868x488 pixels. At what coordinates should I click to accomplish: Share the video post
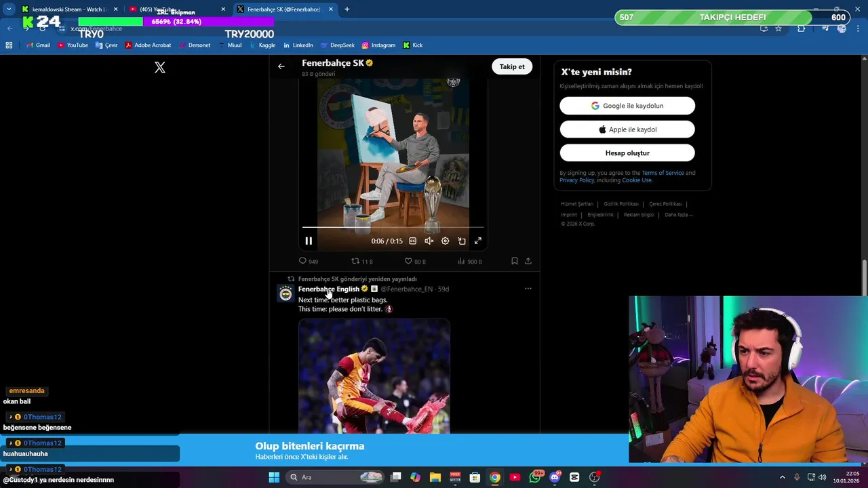[528, 261]
